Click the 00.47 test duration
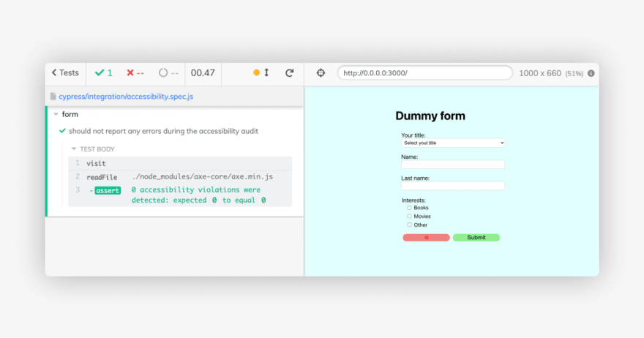The height and width of the screenshot is (338, 644). (x=203, y=73)
